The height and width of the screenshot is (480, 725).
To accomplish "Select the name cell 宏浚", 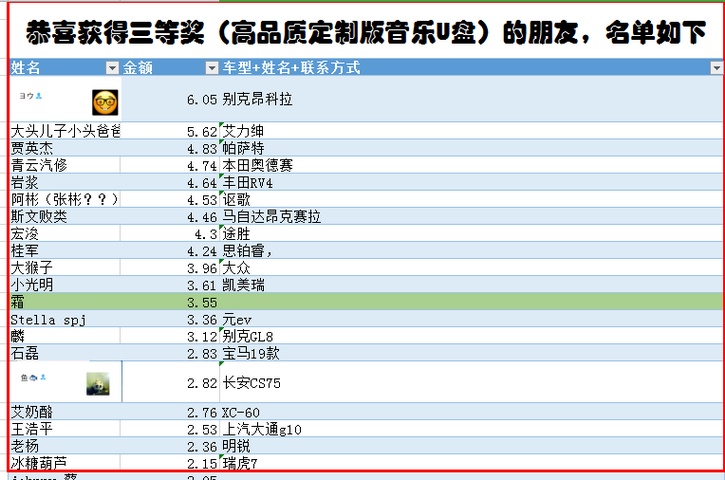I will coord(65,234).
